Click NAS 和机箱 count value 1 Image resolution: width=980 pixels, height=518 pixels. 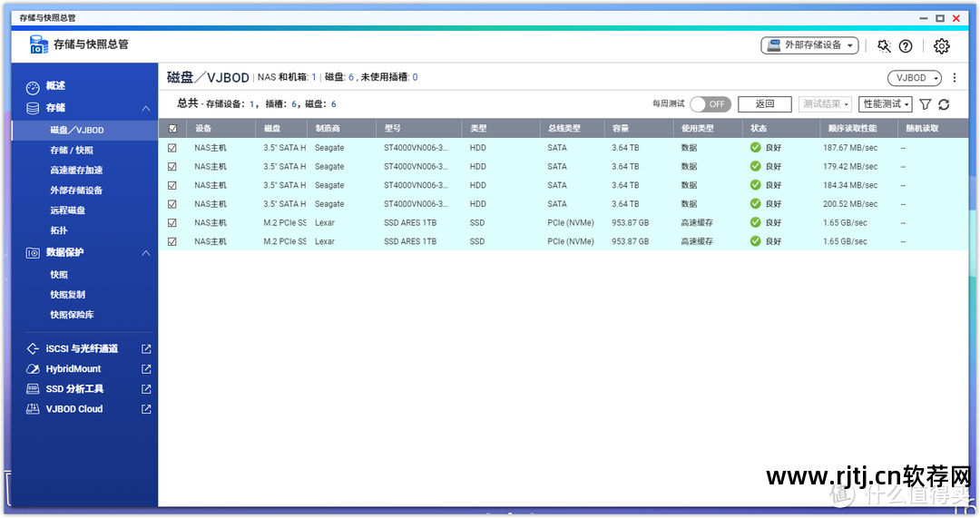[x=314, y=77]
